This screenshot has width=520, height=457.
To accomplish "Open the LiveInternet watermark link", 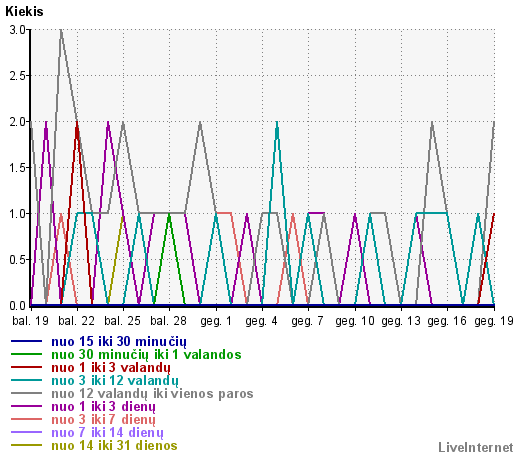I will click(475, 447).
